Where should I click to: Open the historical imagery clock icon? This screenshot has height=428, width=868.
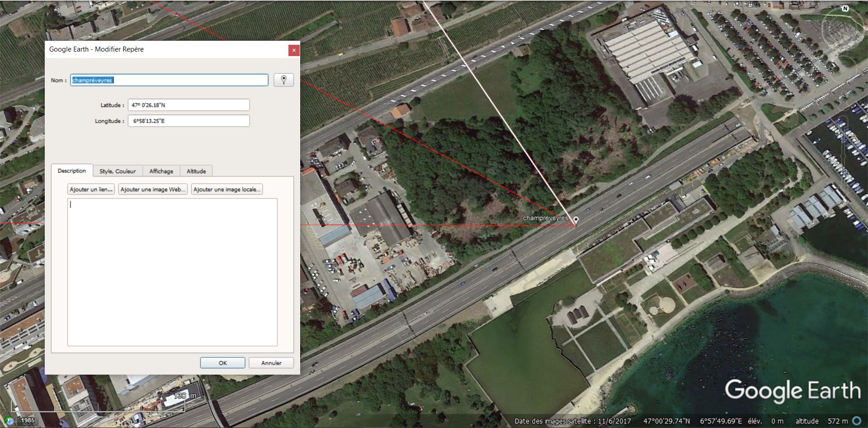[9, 421]
